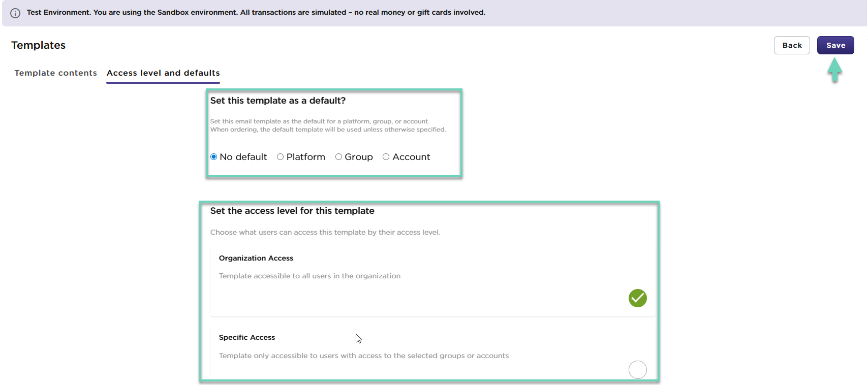Click the Test Environment banner message
Screen dimensions: 868x385
(256, 12)
